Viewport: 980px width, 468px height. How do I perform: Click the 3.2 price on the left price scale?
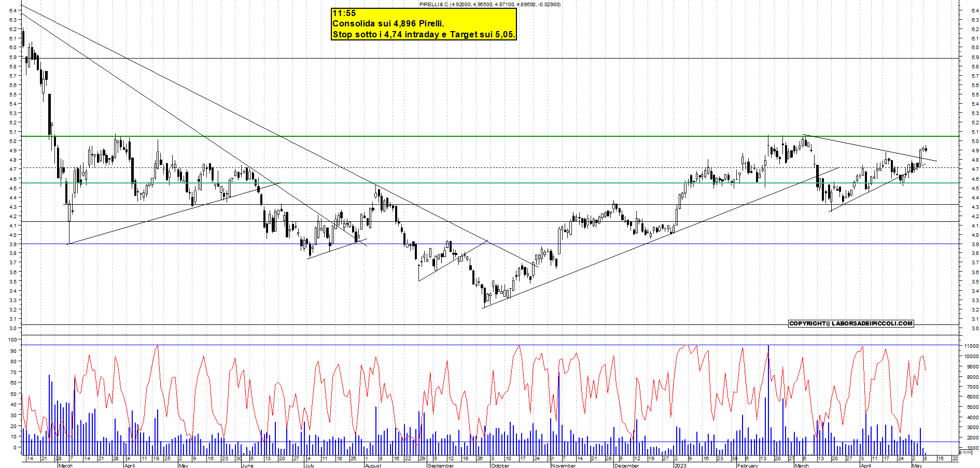(12, 310)
